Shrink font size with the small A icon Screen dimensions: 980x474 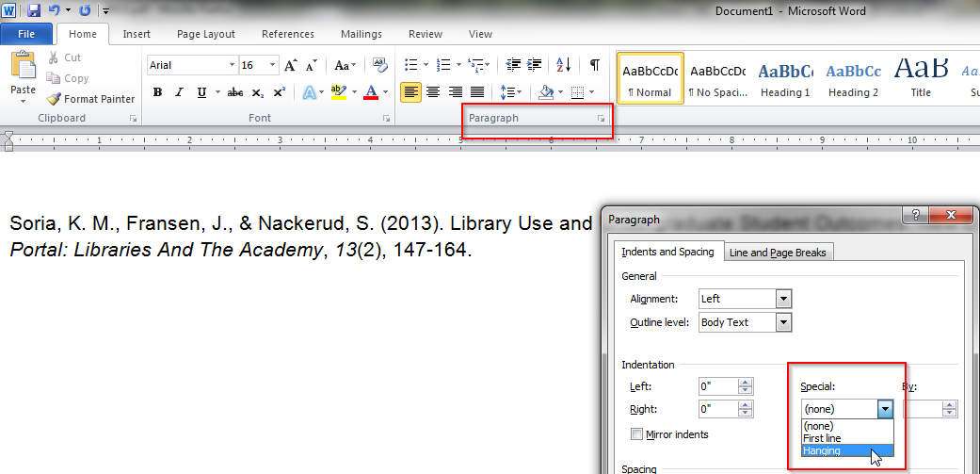point(312,65)
